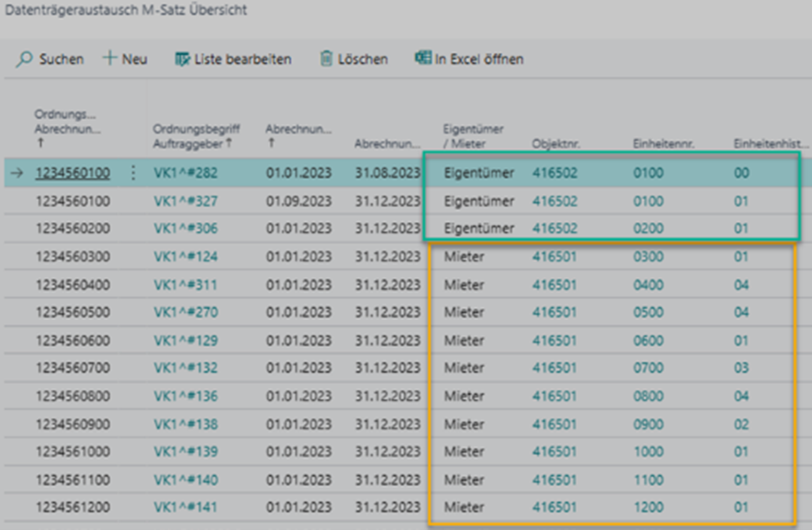Viewport: 812px width, 530px height.
Task: Click the plus icon for Neu
Action: pos(110,59)
